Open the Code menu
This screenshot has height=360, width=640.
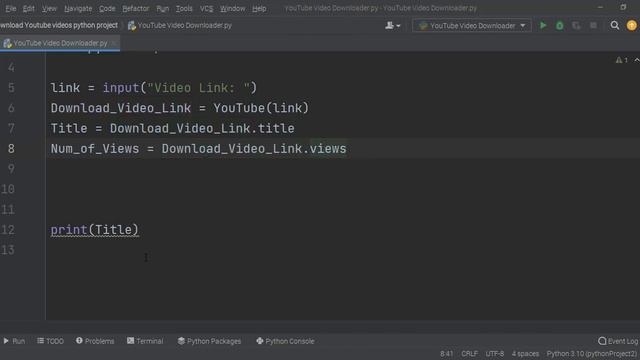point(107,9)
